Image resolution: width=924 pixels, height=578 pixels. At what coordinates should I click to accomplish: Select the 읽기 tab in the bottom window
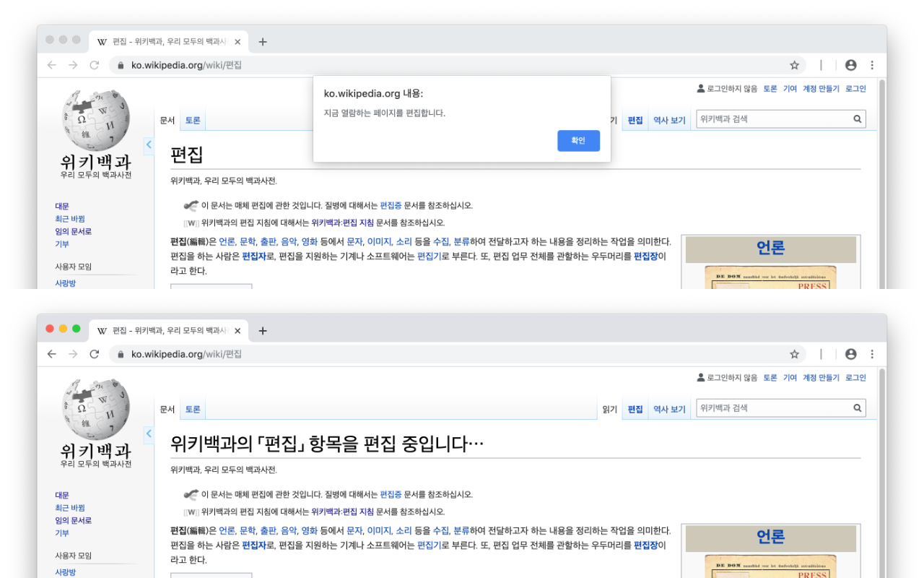[609, 410]
